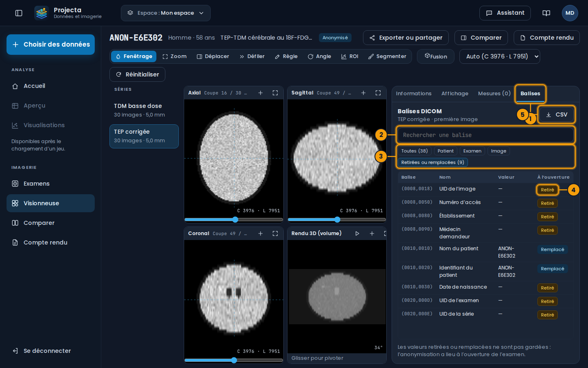The width and height of the screenshot is (588, 368).
Task: Enable the Défiler scroll tool
Action: (252, 56)
